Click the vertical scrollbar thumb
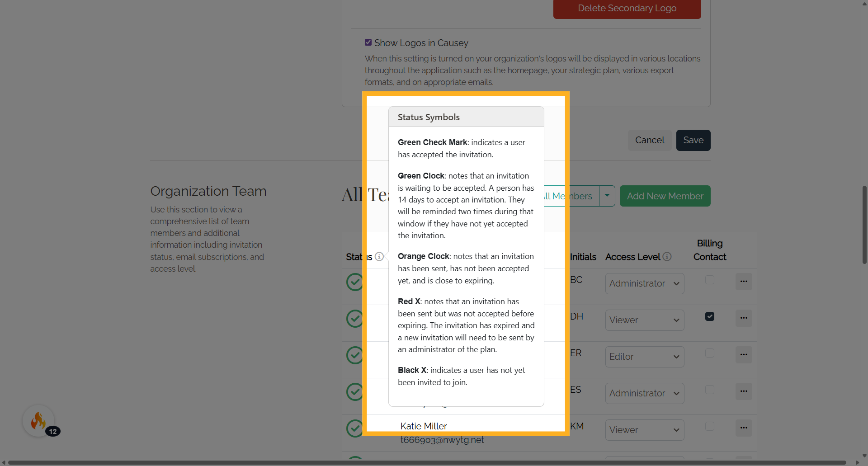The width and height of the screenshot is (868, 466). tap(864, 225)
